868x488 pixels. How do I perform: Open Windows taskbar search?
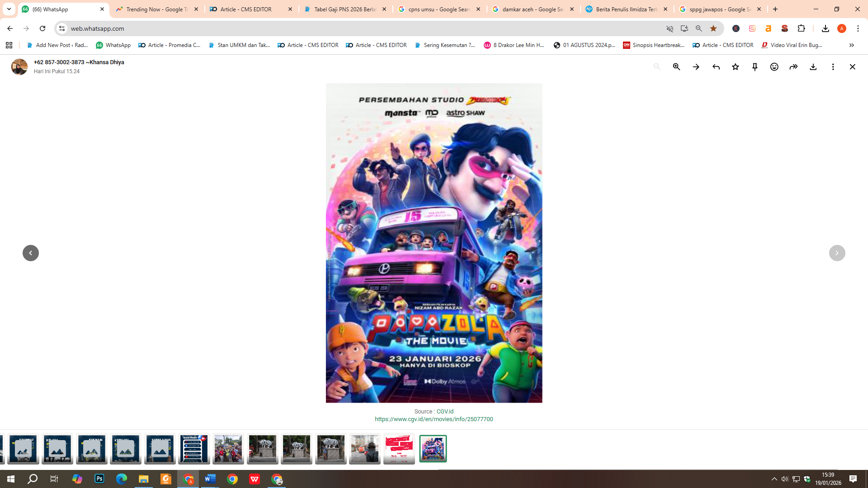pos(33,479)
